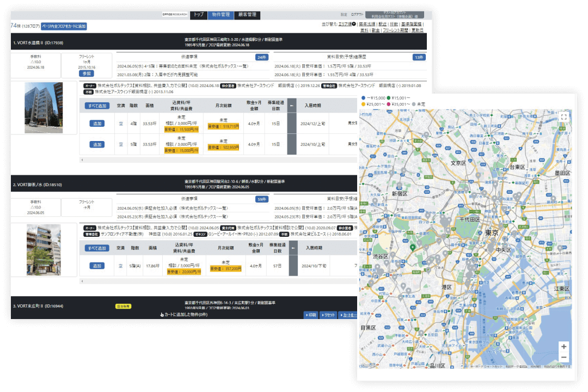Click the cart items count text
The width and height of the screenshot is (588, 392).
[186, 315]
